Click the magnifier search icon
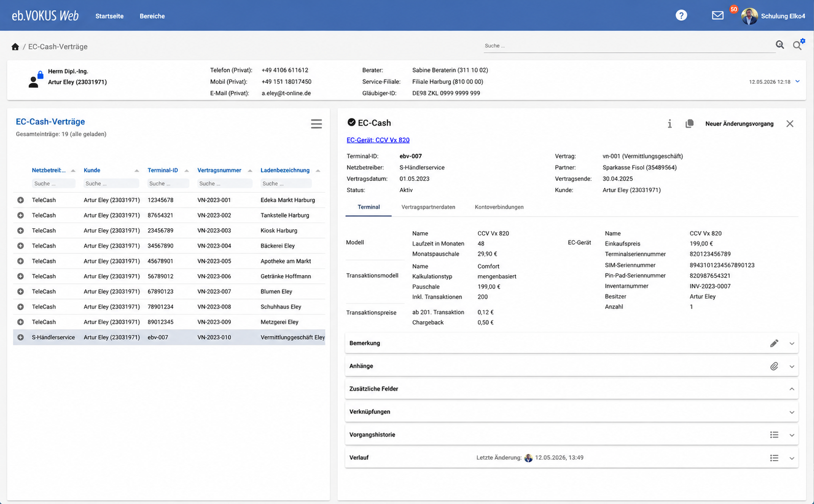 pos(780,45)
